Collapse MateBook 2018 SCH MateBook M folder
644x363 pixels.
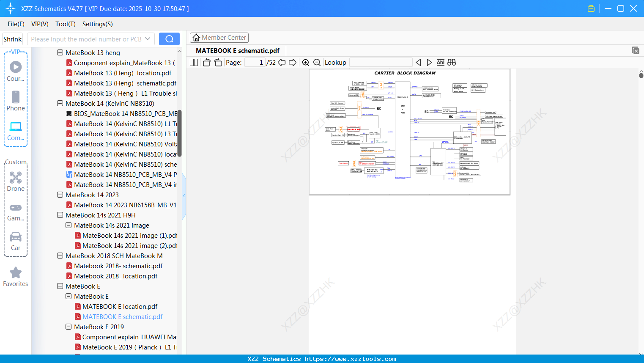click(x=60, y=256)
